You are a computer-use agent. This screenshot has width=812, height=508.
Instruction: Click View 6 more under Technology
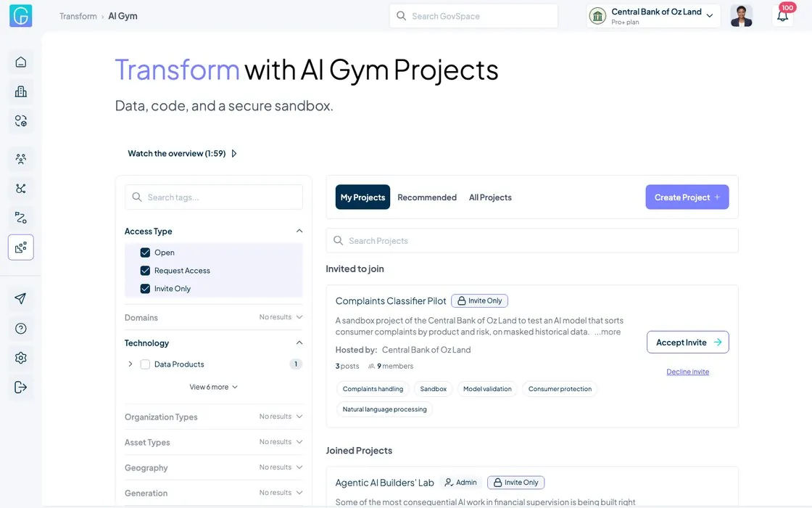(x=213, y=388)
